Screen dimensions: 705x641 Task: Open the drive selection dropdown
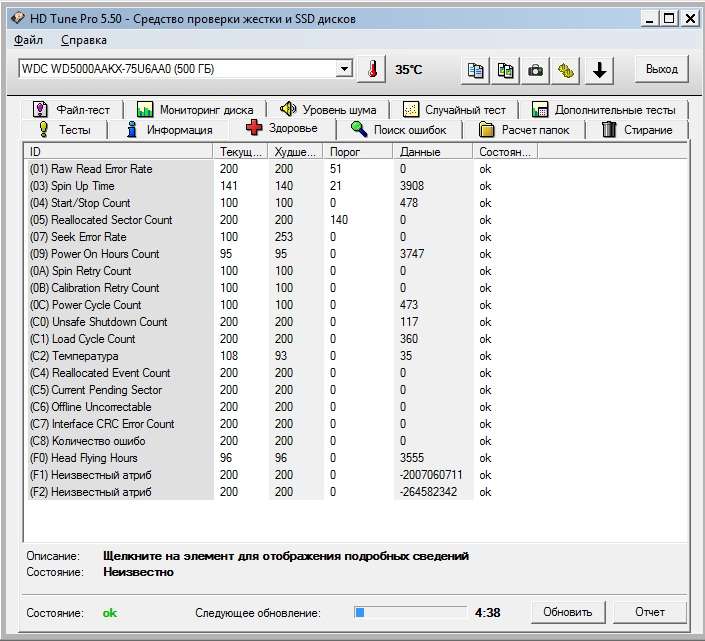click(x=344, y=69)
